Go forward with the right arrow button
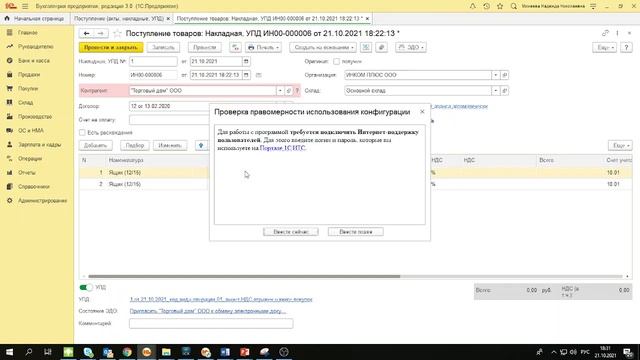The image size is (640, 360). [101, 33]
